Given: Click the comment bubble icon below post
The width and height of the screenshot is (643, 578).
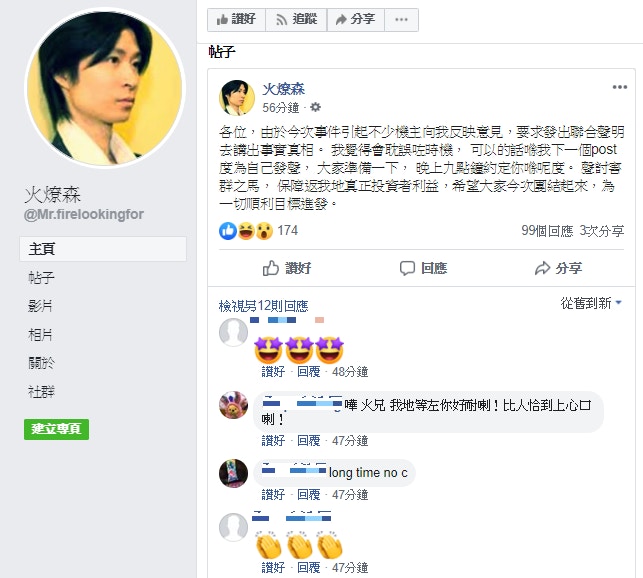Looking at the screenshot, I should pyautogui.click(x=406, y=268).
